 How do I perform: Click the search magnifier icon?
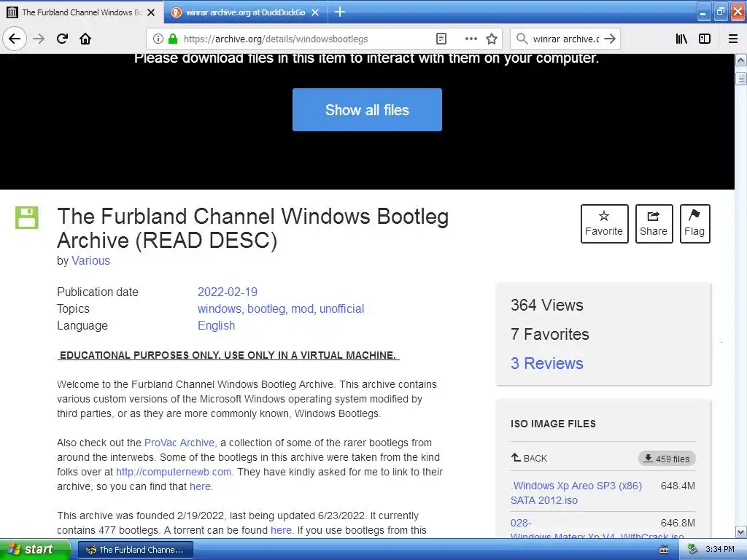tap(522, 39)
